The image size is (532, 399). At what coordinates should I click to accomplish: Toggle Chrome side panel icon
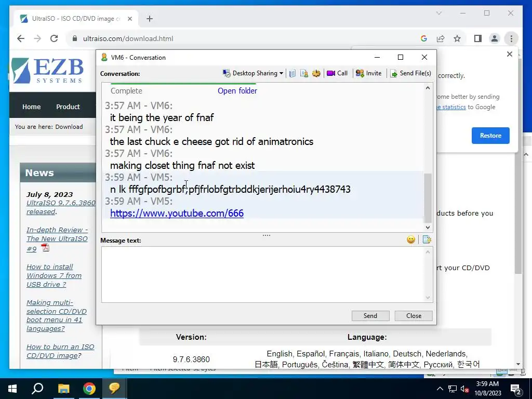click(x=478, y=38)
